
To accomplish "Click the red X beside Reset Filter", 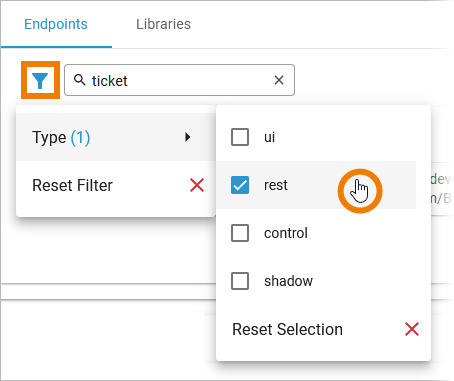I will (x=197, y=185).
